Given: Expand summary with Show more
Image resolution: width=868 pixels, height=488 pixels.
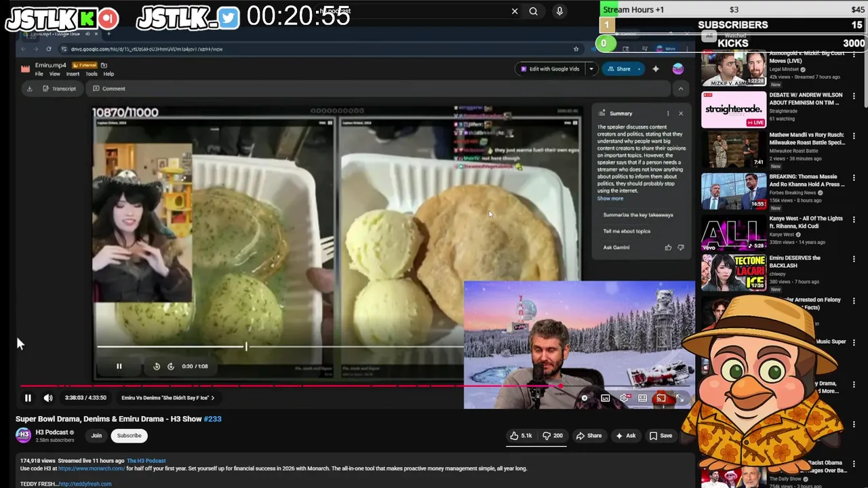Looking at the screenshot, I should click(x=610, y=199).
